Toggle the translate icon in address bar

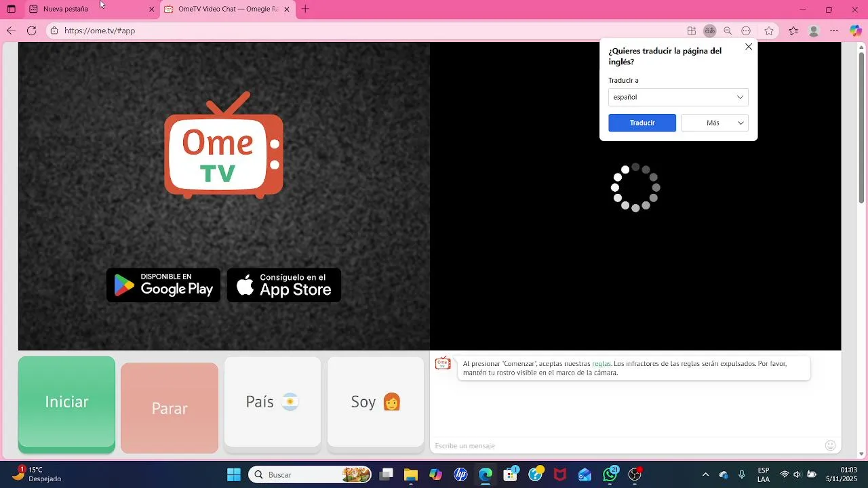click(x=710, y=30)
